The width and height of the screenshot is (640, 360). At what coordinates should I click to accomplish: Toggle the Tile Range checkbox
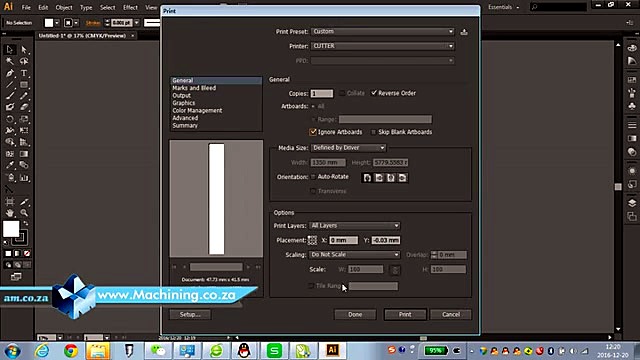click(311, 286)
